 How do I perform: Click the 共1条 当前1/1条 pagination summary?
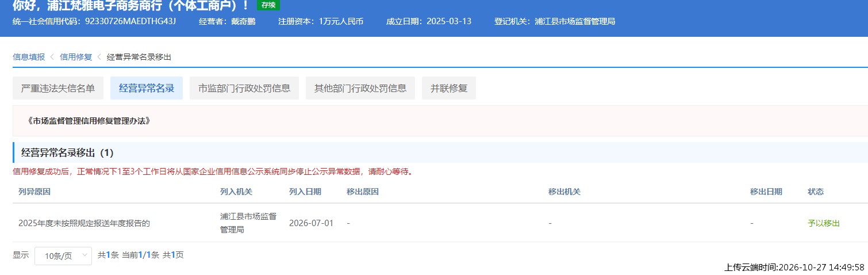(x=141, y=255)
